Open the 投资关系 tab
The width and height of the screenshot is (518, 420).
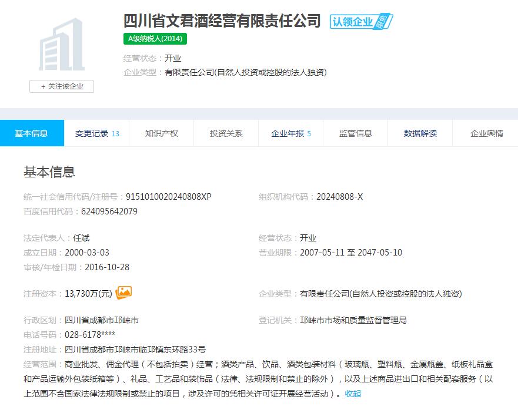tap(226, 133)
